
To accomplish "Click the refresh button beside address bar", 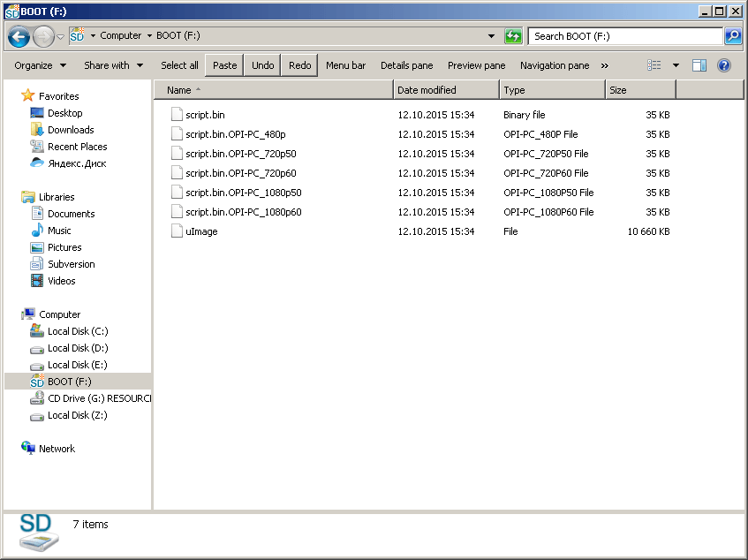I will (x=513, y=36).
